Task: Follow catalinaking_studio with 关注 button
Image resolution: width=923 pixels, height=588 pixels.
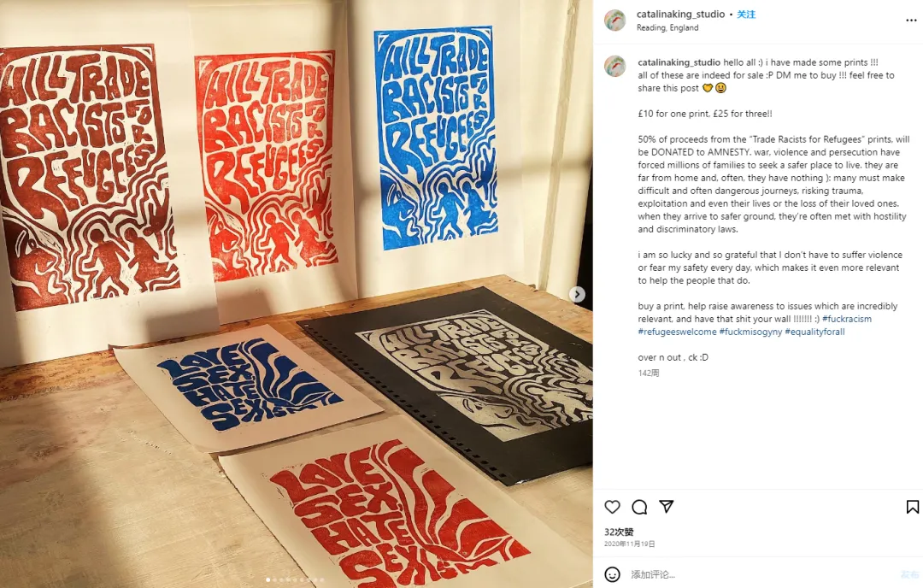Action: [x=746, y=15]
